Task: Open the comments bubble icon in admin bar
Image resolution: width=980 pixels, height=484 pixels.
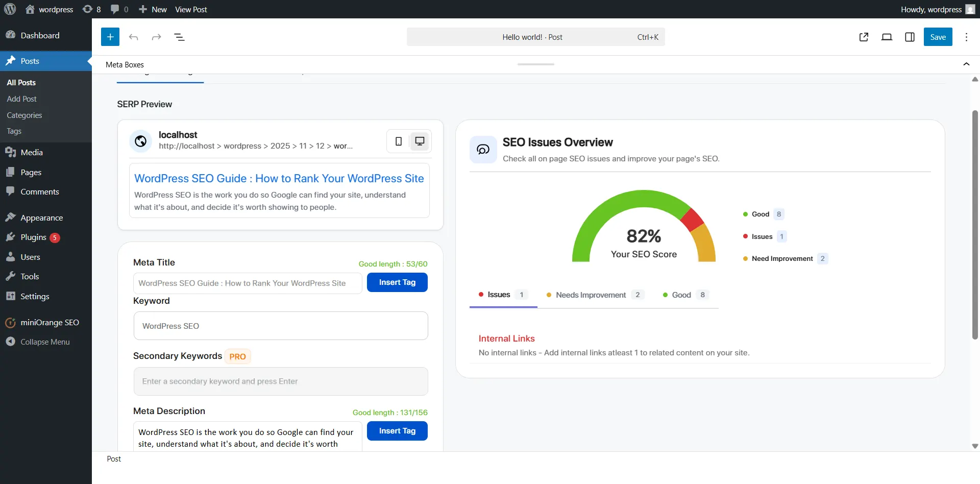Action: click(119, 9)
